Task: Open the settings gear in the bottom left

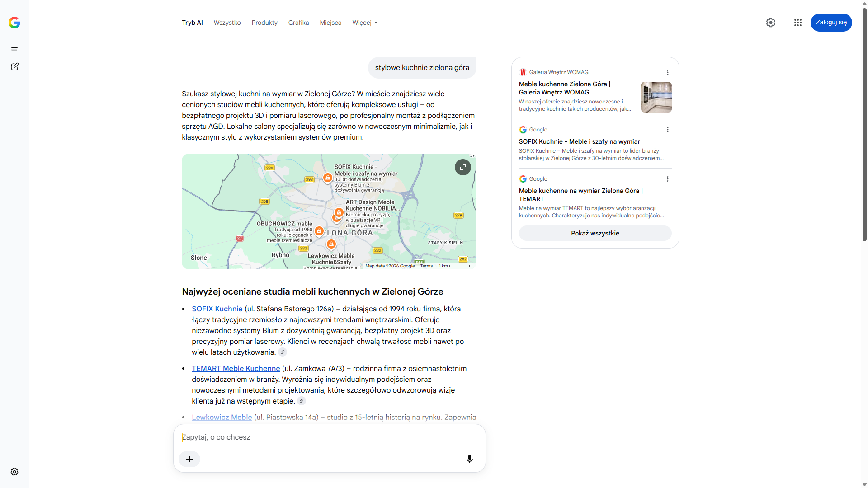Action: [14, 472]
